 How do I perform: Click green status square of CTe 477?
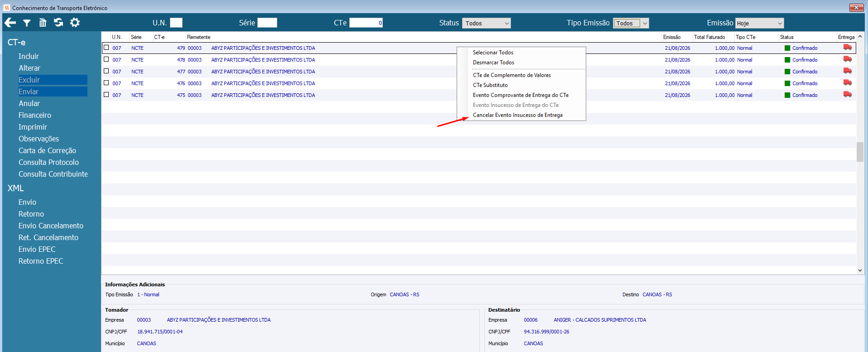pyautogui.click(x=787, y=72)
